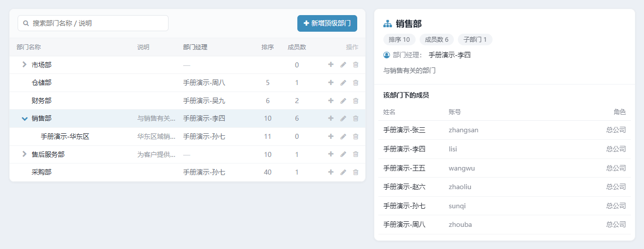
Task: Edit the 仓储部 department row
Action: click(343, 82)
